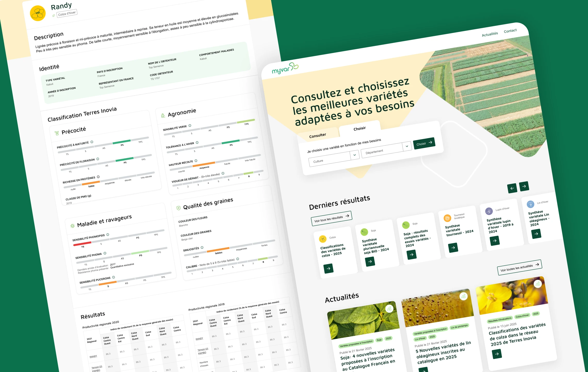588x372 pixels.
Task: Open the Contact page
Action: [x=510, y=30]
